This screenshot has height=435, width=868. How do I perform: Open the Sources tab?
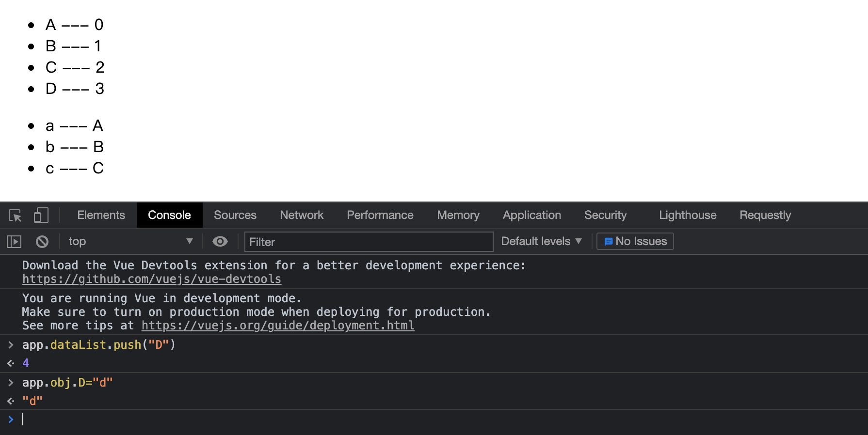(235, 216)
